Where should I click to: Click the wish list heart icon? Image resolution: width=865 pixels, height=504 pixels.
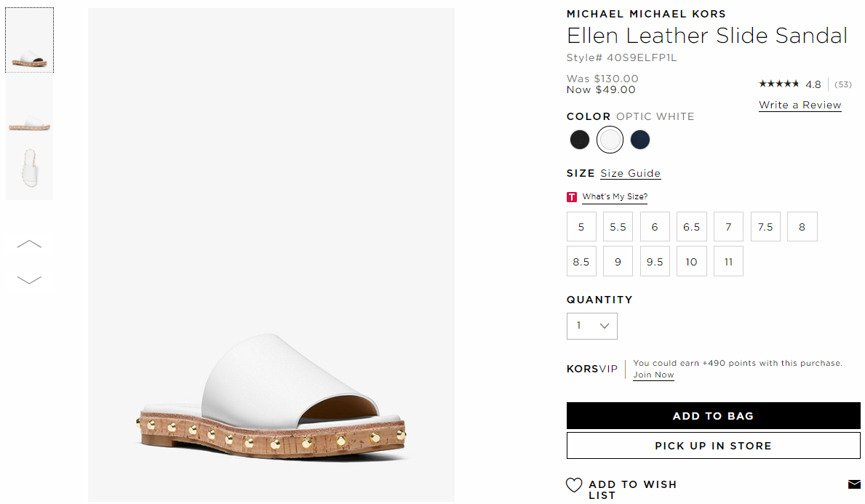click(x=574, y=484)
